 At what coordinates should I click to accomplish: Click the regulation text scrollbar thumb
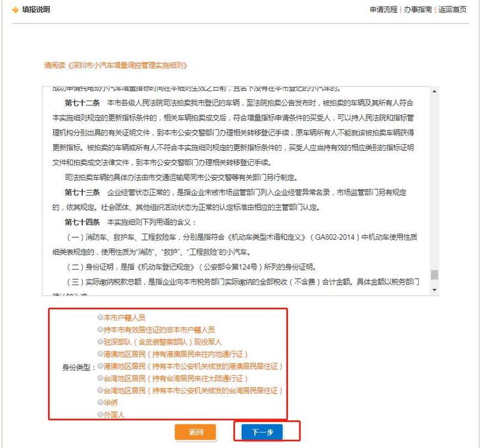(434, 275)
